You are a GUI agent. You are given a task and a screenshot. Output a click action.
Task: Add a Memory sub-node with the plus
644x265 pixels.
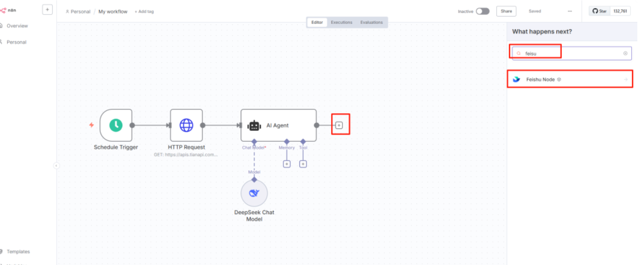(x=287, y=164)
